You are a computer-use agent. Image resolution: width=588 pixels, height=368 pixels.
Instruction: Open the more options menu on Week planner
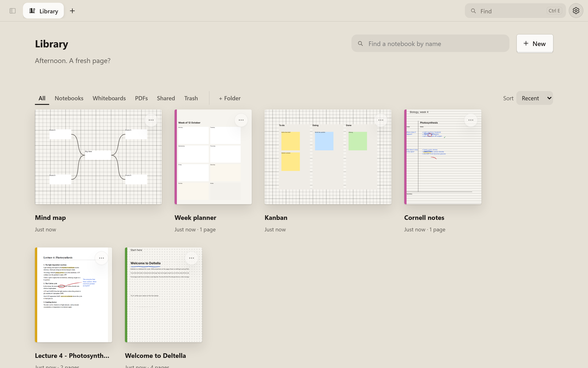[241, 120]
